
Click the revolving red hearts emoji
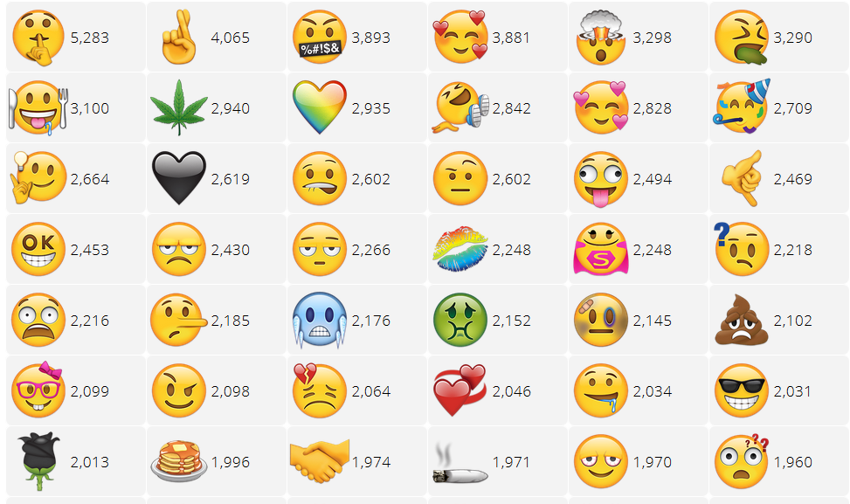[460, 390]
